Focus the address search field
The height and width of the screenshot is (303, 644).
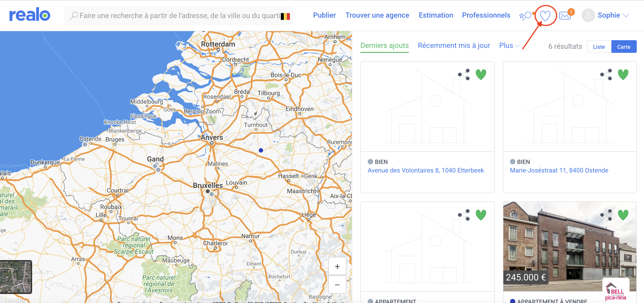(178, 16)
